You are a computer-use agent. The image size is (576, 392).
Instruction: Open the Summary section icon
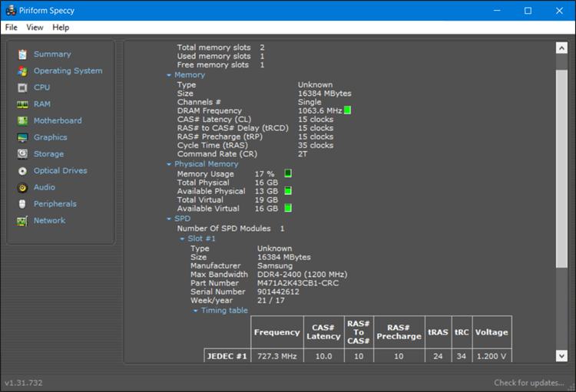coord(22,54)
